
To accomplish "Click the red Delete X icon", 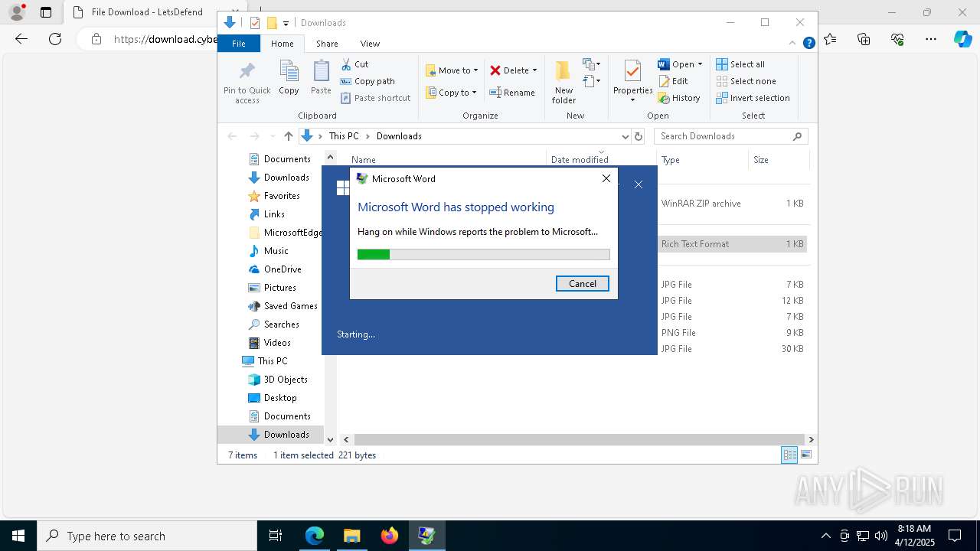I will tap(495, 70).
